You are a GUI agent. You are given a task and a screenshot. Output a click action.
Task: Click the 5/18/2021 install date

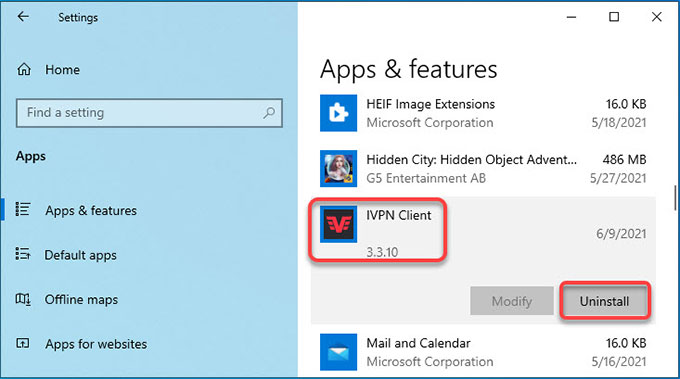619,123
